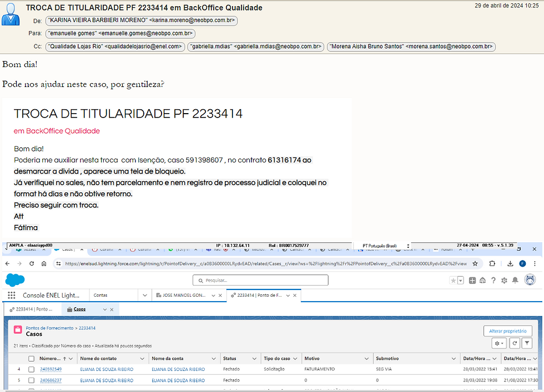Refresh the Casos list
The height and width of the screenshot is (392, 544).
[x=515, y=343]
